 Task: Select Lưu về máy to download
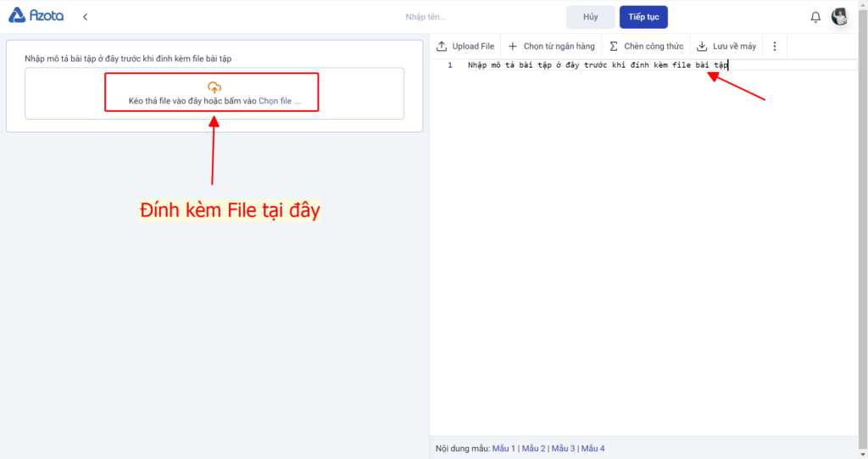pos(734,46)
